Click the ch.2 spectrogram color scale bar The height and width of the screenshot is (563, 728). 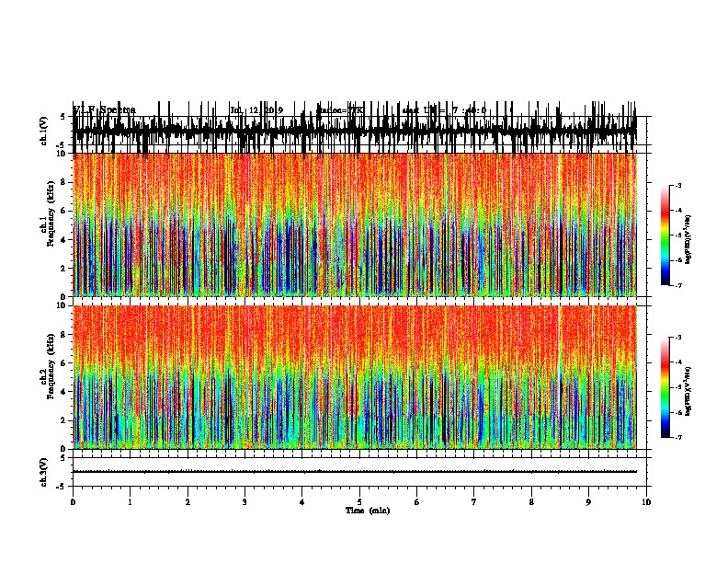tap(665, 387)
